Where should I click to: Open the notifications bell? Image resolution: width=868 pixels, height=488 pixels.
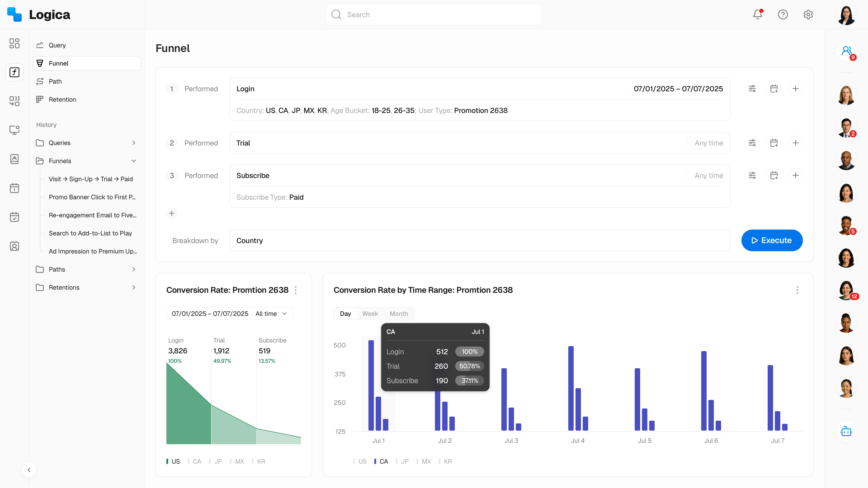[x=757, y=14]
